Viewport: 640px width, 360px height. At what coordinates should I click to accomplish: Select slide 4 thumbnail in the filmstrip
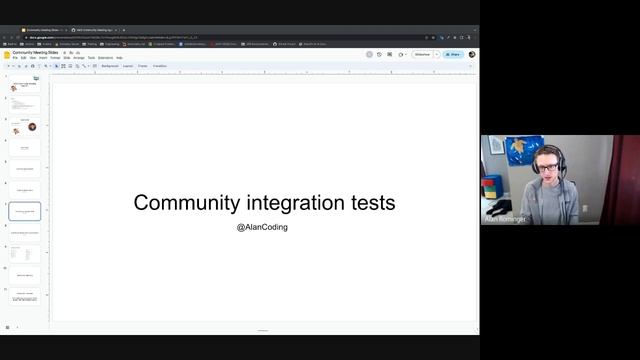click(24, 148)
